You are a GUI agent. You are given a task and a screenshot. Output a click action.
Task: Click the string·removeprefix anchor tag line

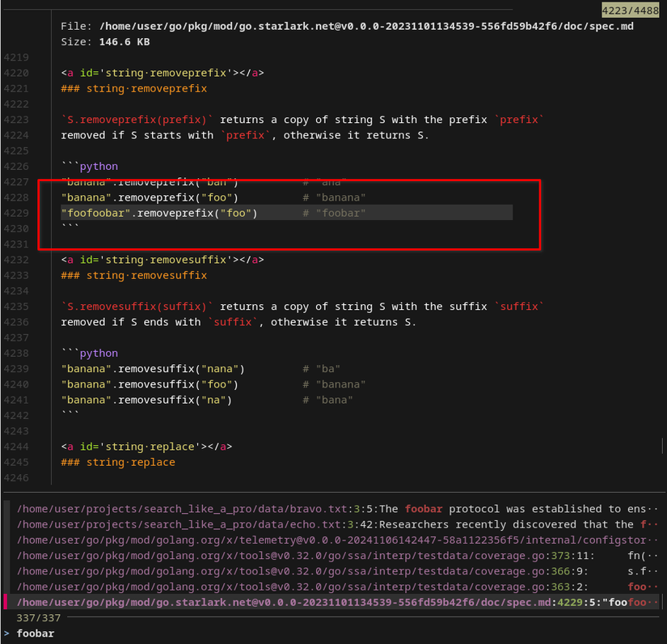[x=163, y=73]
